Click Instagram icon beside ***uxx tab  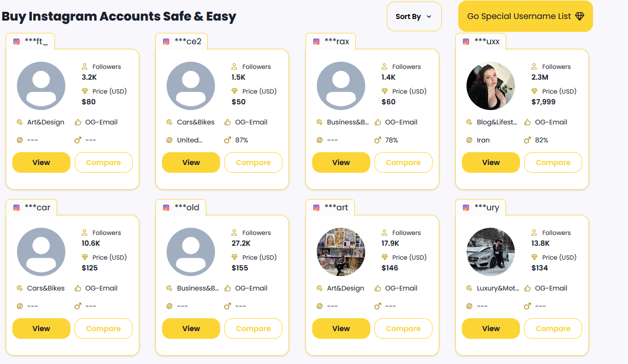[466, 42]
